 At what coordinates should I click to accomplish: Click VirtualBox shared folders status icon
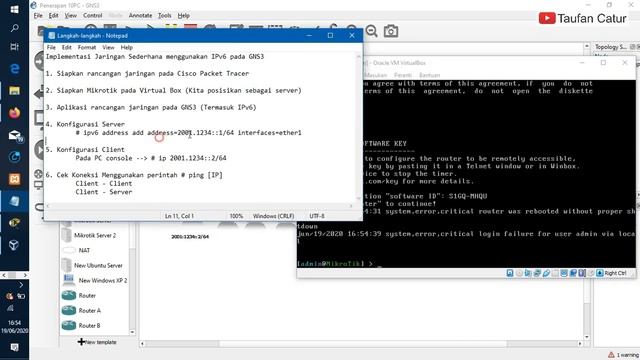[555, 273]
